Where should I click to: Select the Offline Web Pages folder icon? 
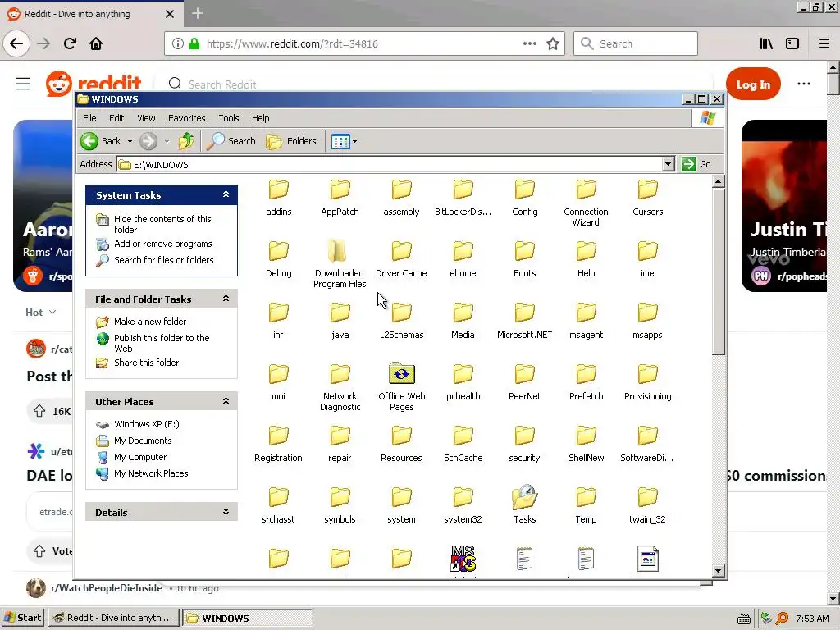pos(402,373)
